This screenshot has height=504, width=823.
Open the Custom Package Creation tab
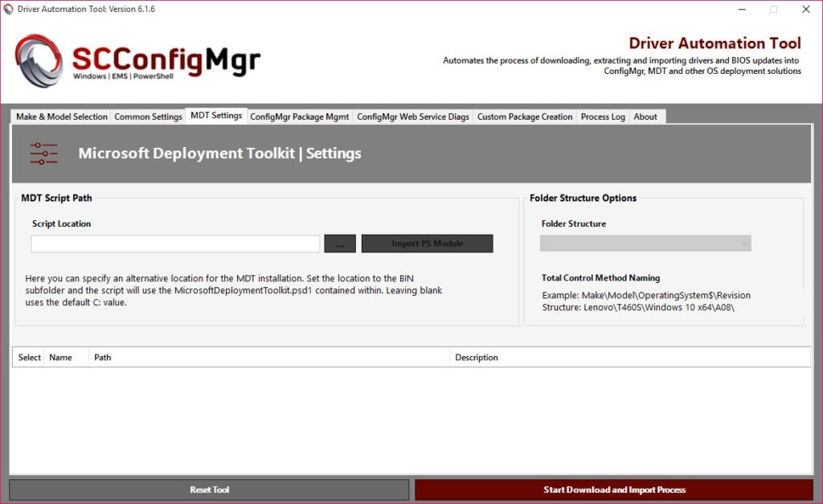tap(525, 117)
